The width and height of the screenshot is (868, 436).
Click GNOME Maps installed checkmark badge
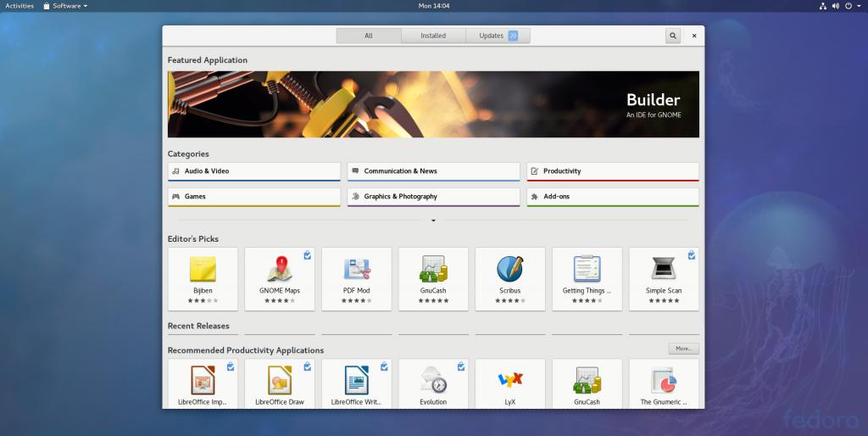coord(307,254)
